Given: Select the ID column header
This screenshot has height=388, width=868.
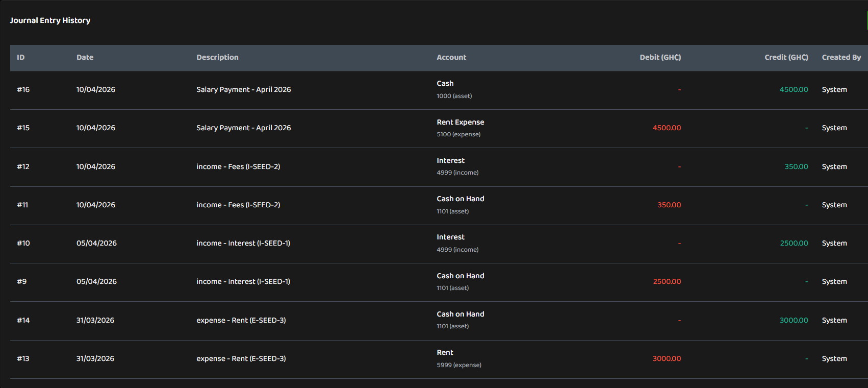Looking at the screenshot, I should tap(21, 57).
